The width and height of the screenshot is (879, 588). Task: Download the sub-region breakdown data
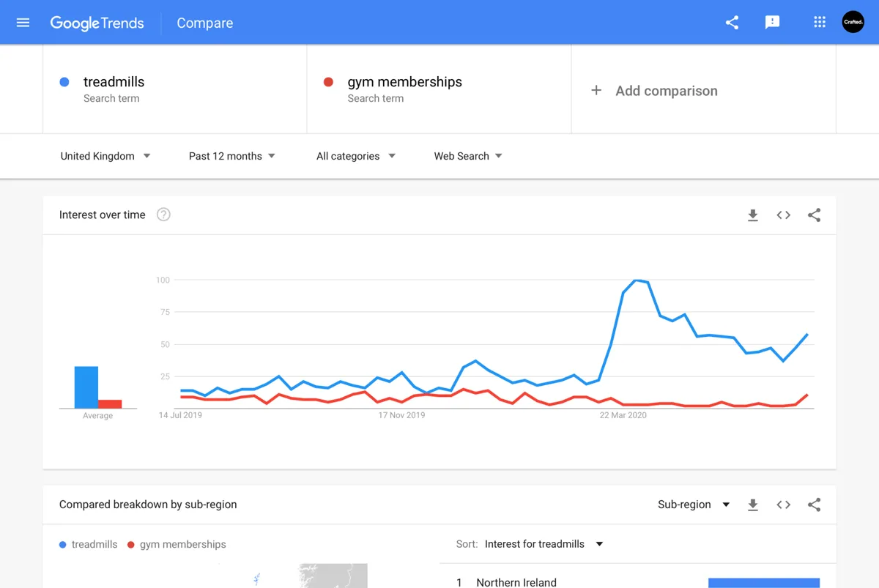click(x=752, y=505)
